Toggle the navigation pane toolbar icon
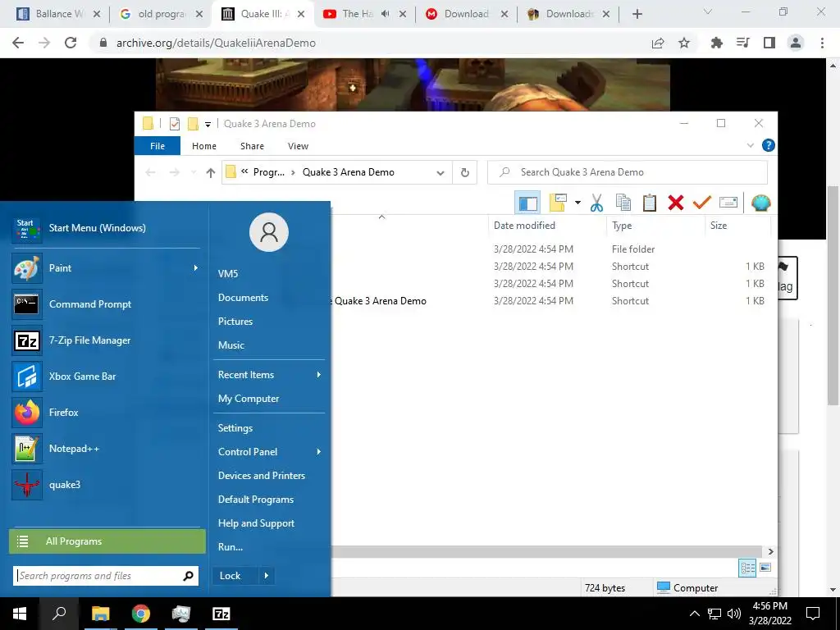The width and height of the screenshot is (840, 630). (527, 203)
